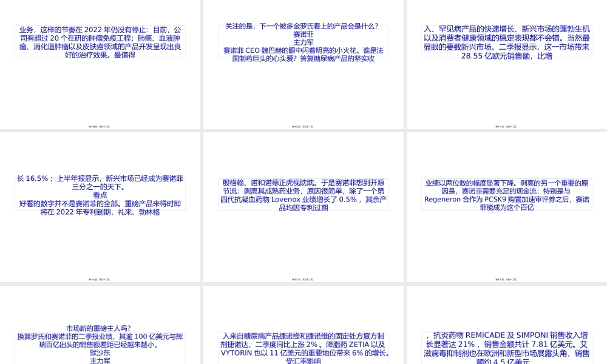This screenshot has width=607, height=364.
Task: Click the text 默沙东 主力军 block
Action: point(99,357)
